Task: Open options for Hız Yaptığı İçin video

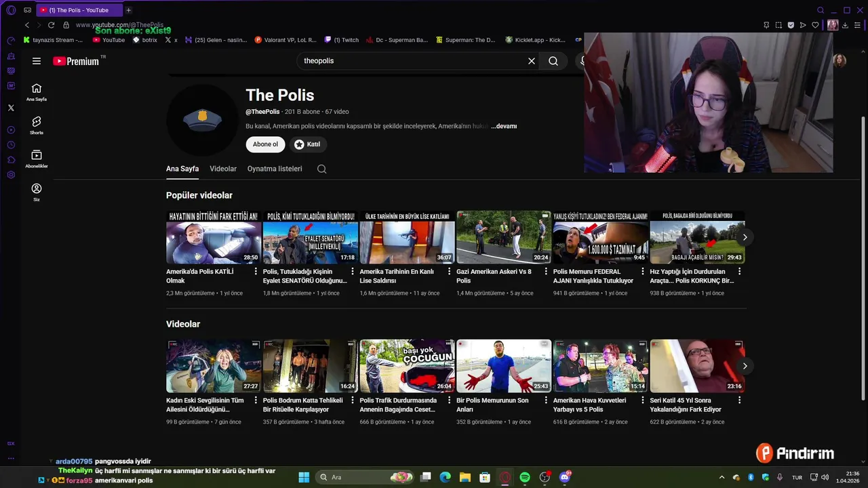Action: pos(739,272)
